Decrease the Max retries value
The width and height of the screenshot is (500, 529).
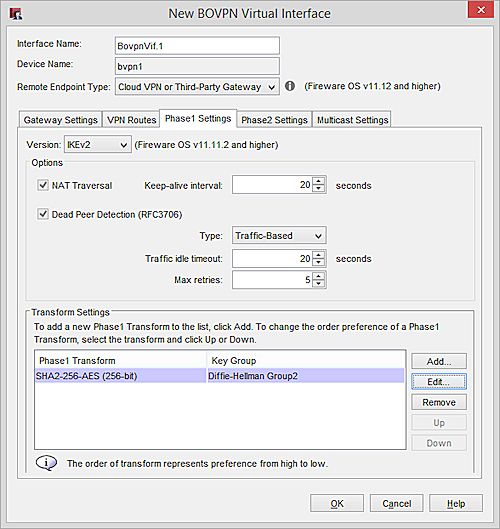point(318,283)
